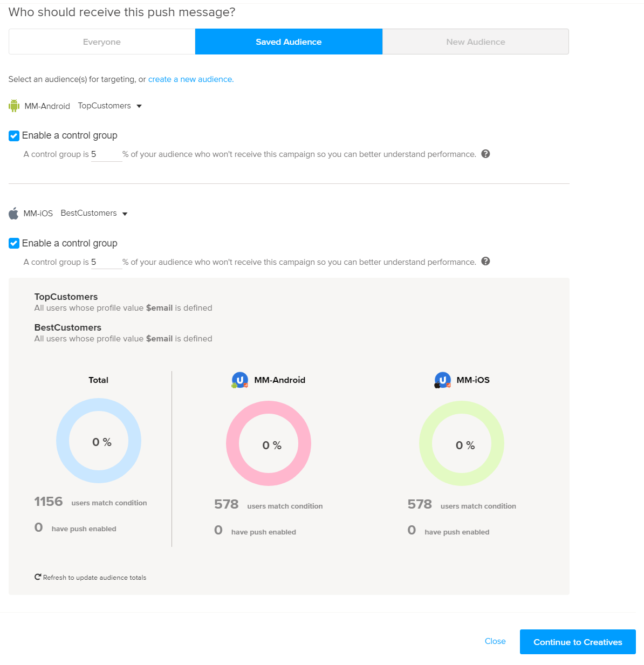Click help icon beside iOS control group

485,262
